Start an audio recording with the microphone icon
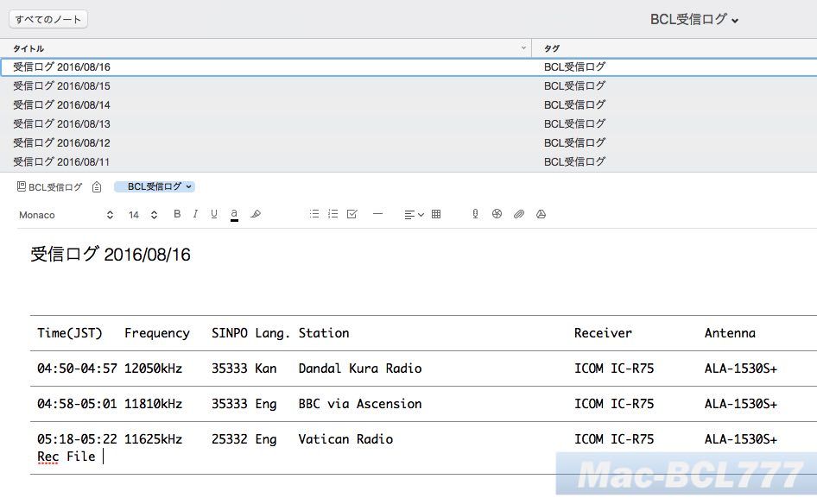The height and width of the screenshot is (504, 817). tap(476, 214)
